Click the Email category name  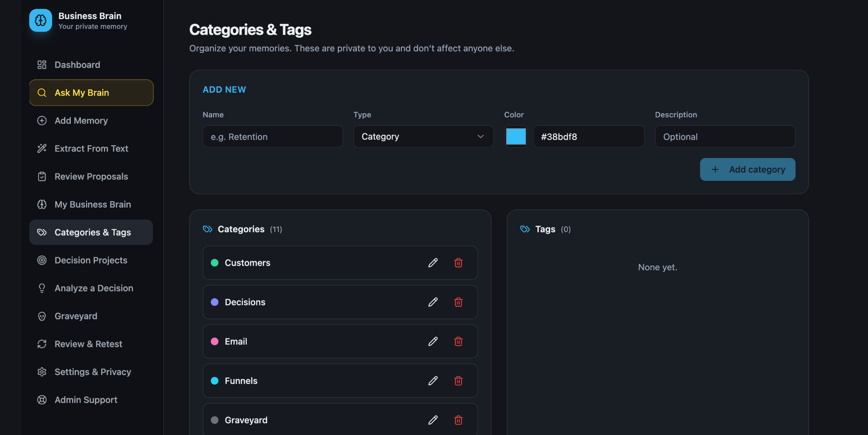[236, 341]
